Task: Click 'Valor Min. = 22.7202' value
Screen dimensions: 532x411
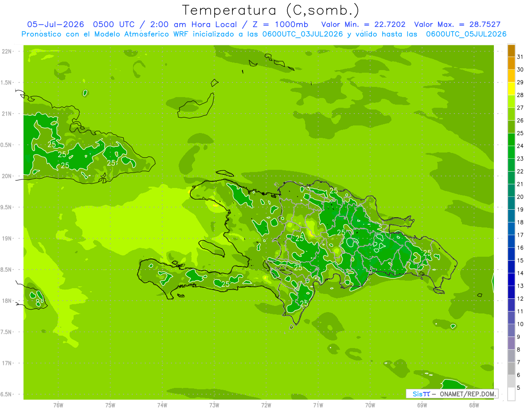Action: point(363,24)
